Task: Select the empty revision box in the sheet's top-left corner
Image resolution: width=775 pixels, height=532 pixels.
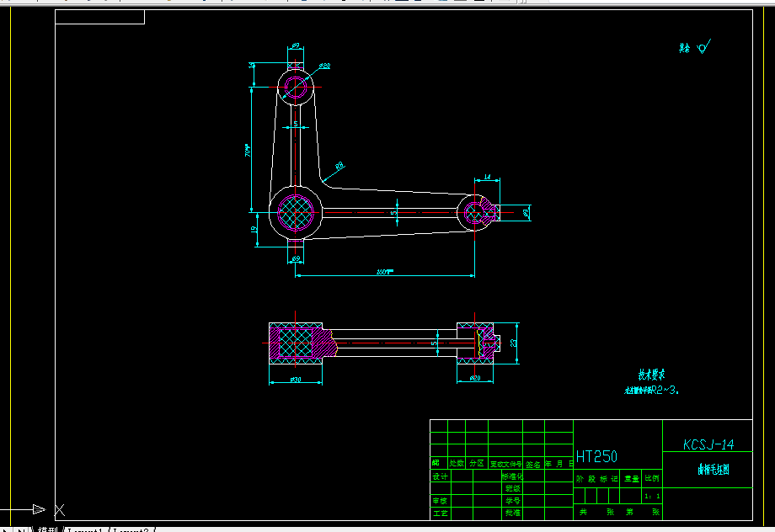Action: [100, 17]
